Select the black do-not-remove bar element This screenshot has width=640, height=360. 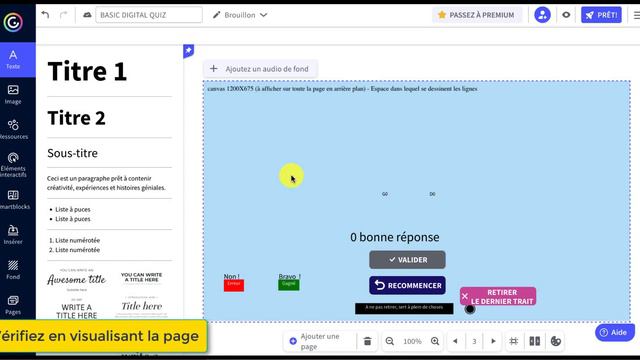404,309
